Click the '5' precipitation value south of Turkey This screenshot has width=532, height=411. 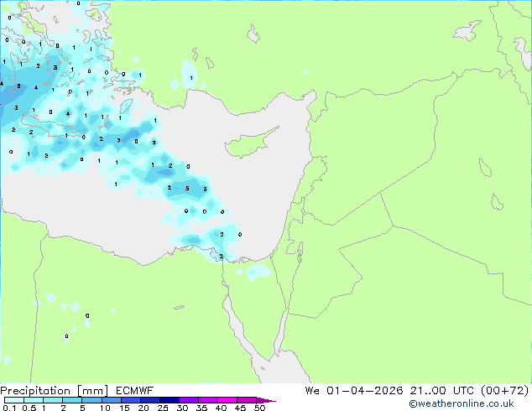[187, 189]
